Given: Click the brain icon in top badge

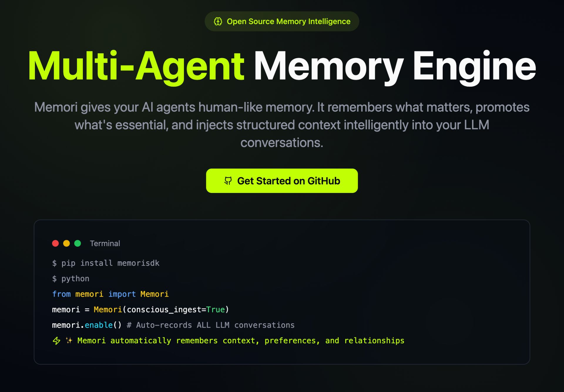Looking at the screenshot, I should 218,21.
